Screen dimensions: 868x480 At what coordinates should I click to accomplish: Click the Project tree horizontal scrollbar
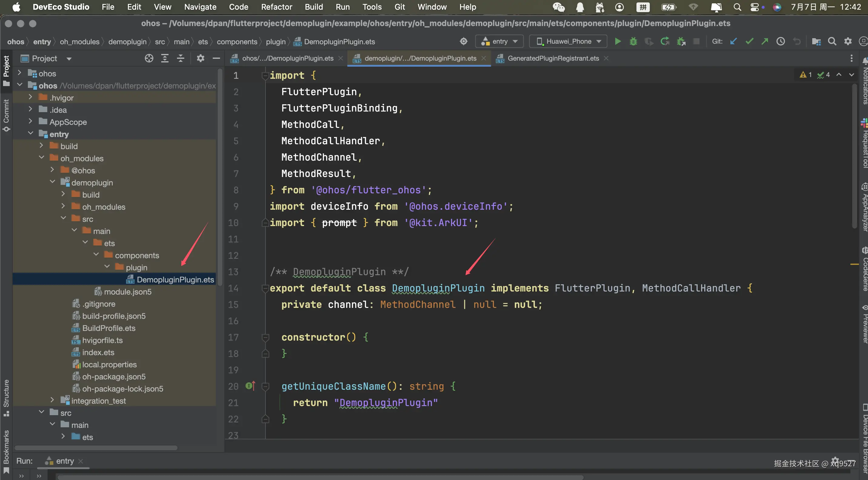pyautogui.click(x=96, y=448)
